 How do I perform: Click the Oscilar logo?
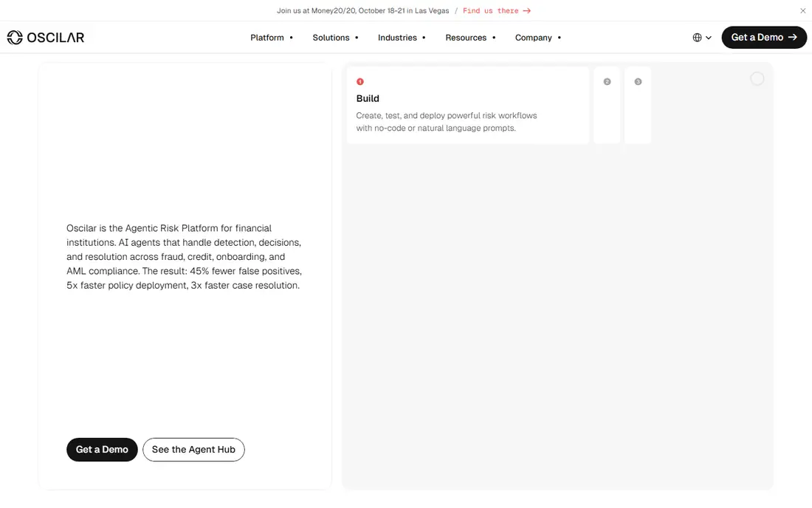(46, 37)
